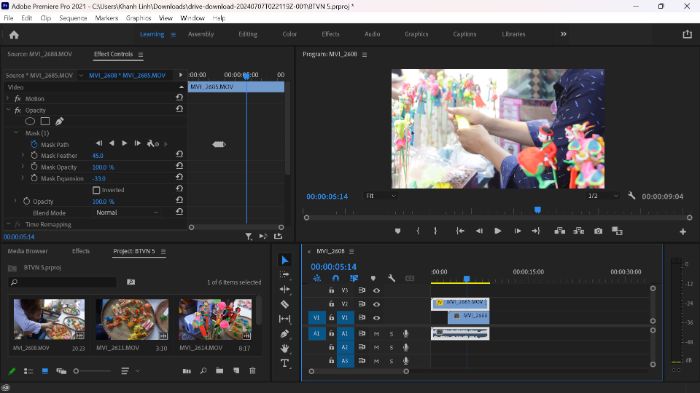Viewport: 700px width, 393px height.
Task: Open Blend Mode Normal dropdown
Action: coord(128,213)
